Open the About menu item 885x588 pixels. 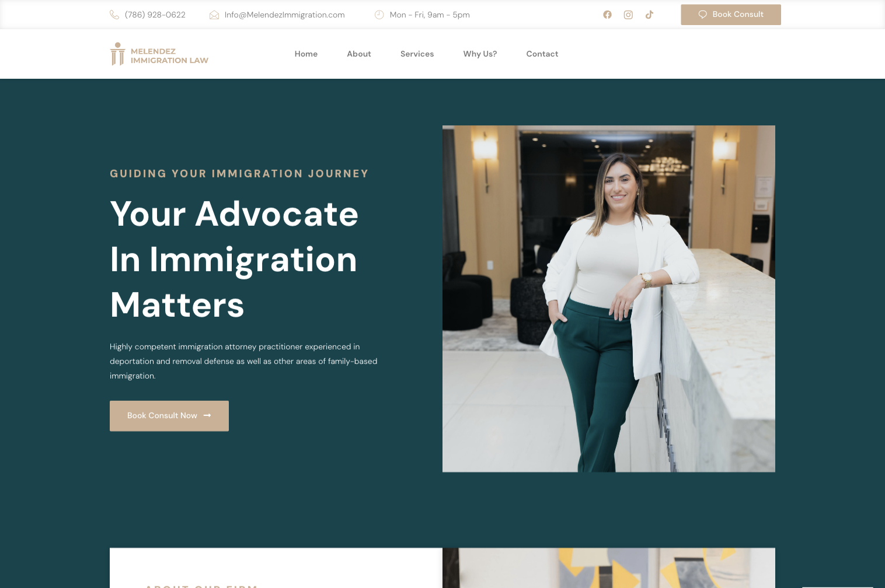[359, 54]
